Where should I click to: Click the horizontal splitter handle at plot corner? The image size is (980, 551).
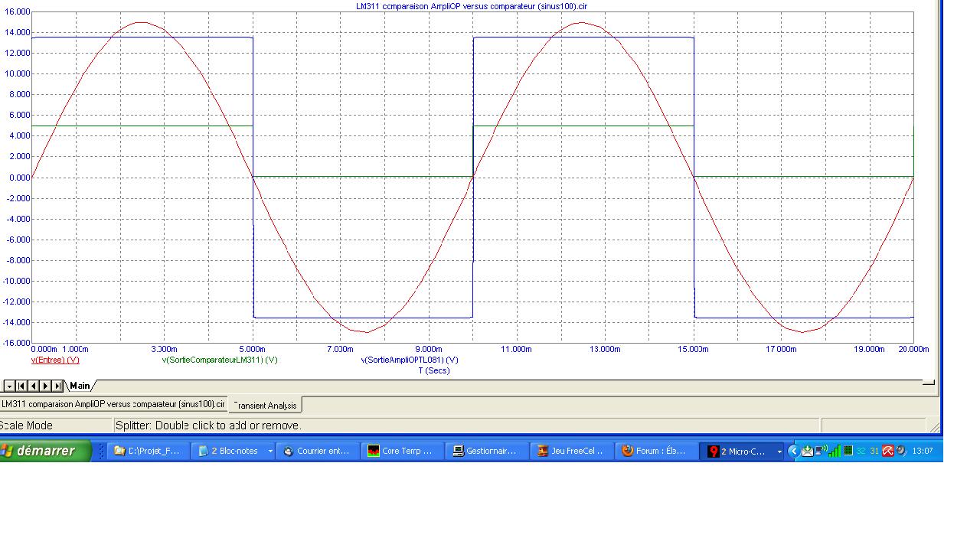[929, 383]
